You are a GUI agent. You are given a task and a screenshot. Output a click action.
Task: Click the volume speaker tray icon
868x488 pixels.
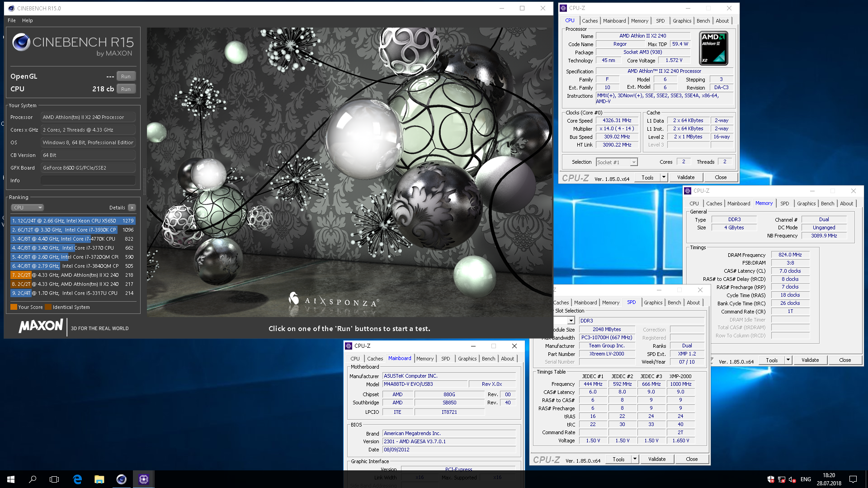[x=792, y=479]
